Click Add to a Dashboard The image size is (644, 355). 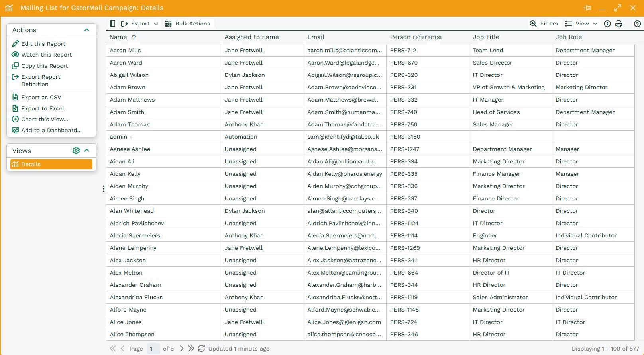[51, 130]
